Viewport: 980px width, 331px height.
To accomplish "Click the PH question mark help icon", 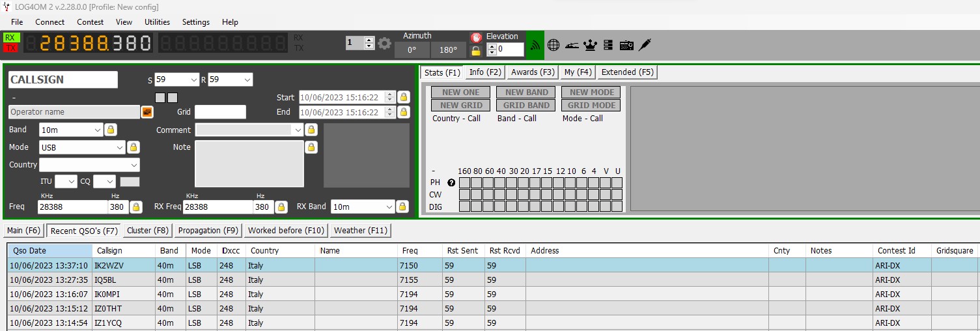I will [451, 182].
